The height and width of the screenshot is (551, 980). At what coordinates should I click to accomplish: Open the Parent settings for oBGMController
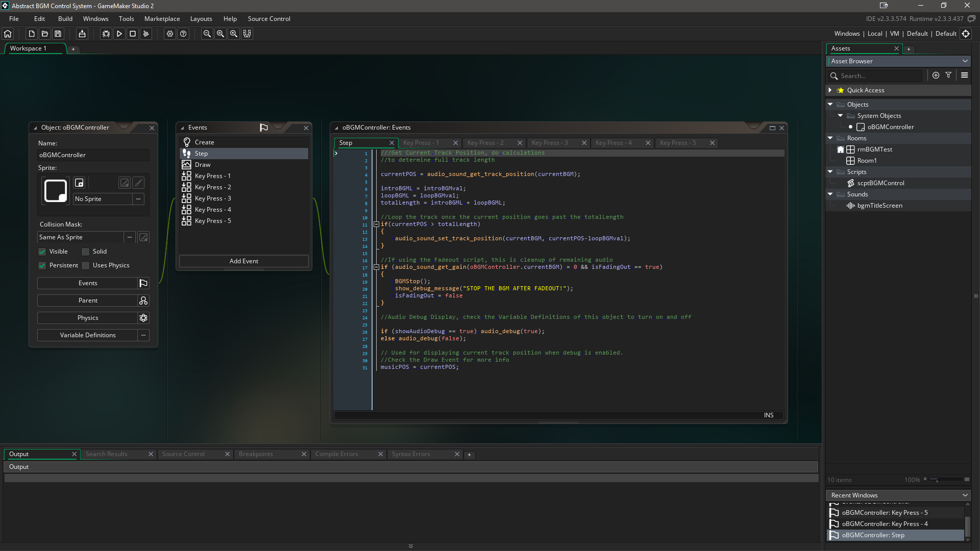87,300
